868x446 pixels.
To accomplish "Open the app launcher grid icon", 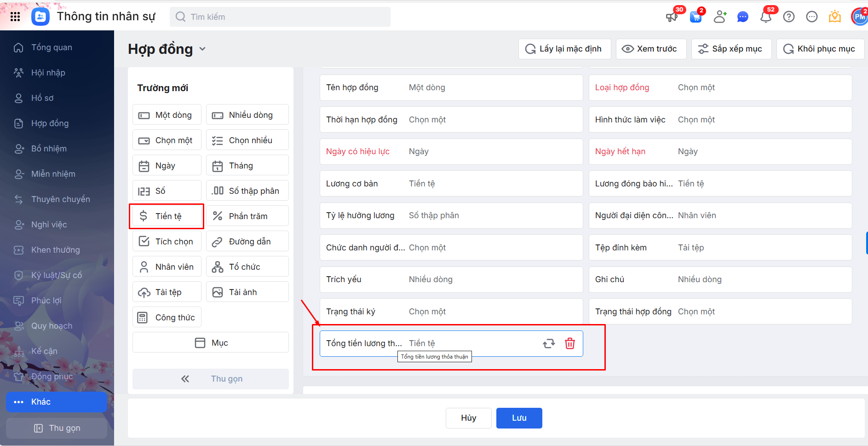I will [x=15, y=17].
